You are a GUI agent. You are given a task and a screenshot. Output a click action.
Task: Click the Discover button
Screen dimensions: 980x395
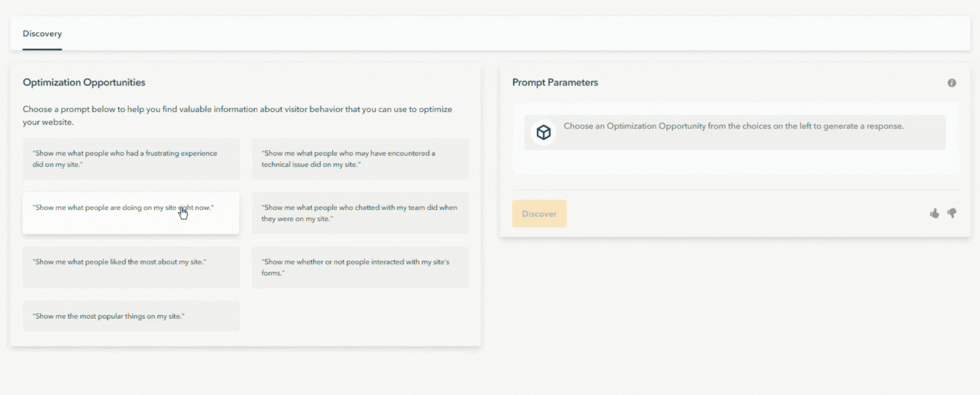click(539, 214)
